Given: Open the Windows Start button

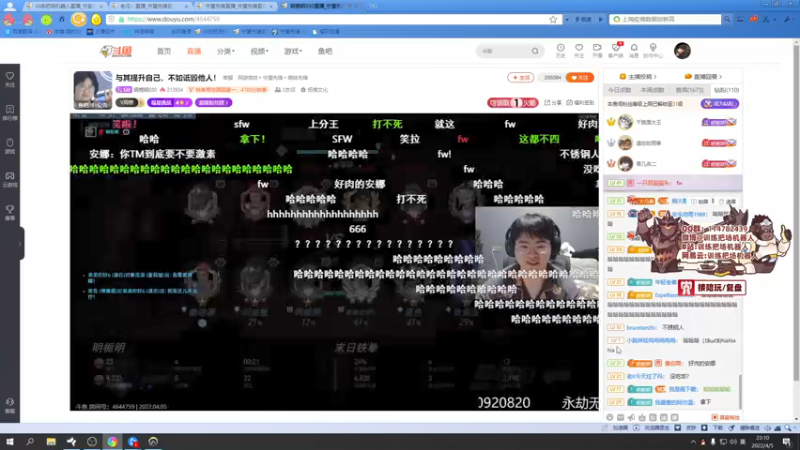Looking at the screenshot, I should click(10, 441).
